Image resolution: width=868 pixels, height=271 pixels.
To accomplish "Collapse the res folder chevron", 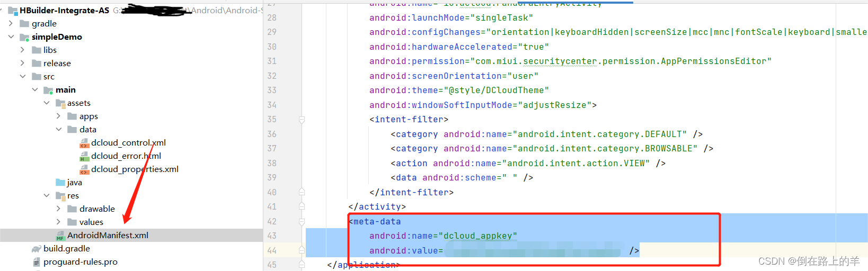I will 47,195.
